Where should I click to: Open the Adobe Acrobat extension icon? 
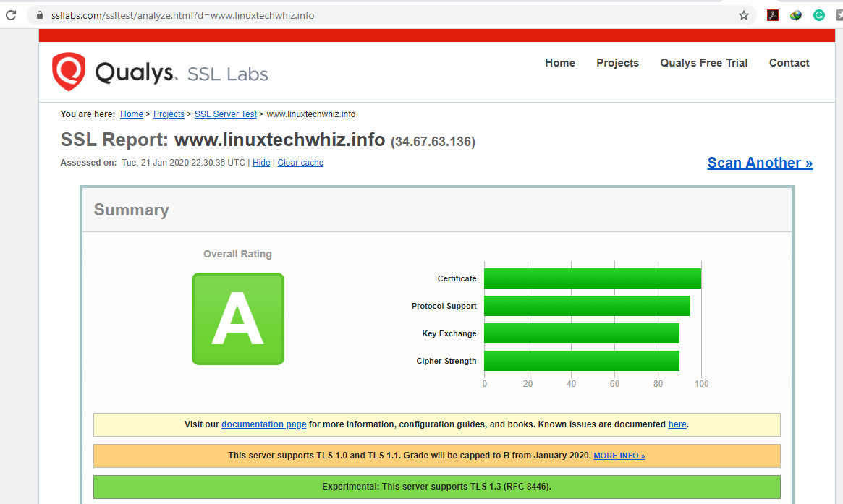tap(773, 15)
